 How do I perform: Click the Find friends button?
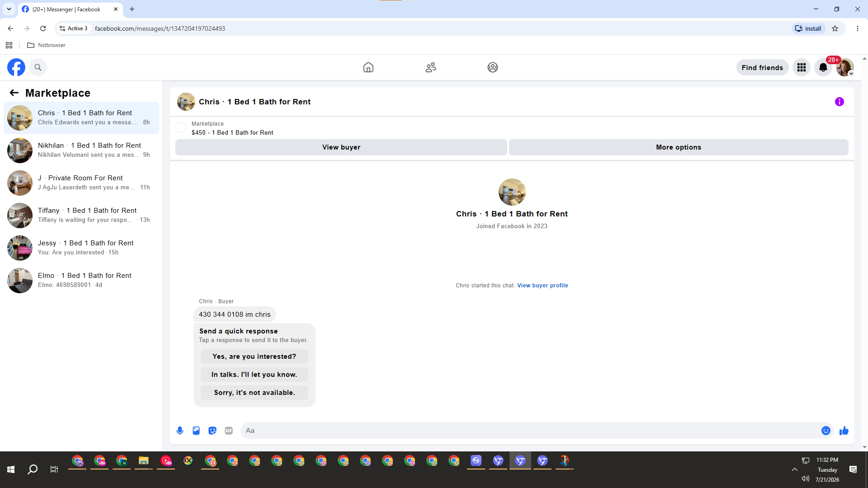pos(762,67)
